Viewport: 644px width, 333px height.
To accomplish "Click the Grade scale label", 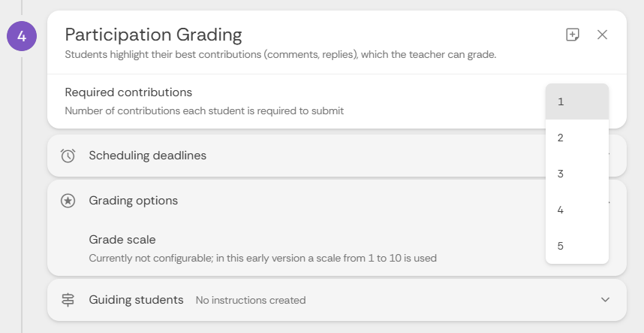I will coord(122,240).
